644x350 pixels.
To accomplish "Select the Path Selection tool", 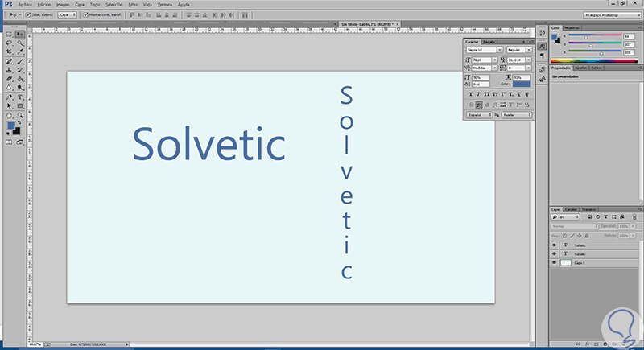I will (9, 106).
